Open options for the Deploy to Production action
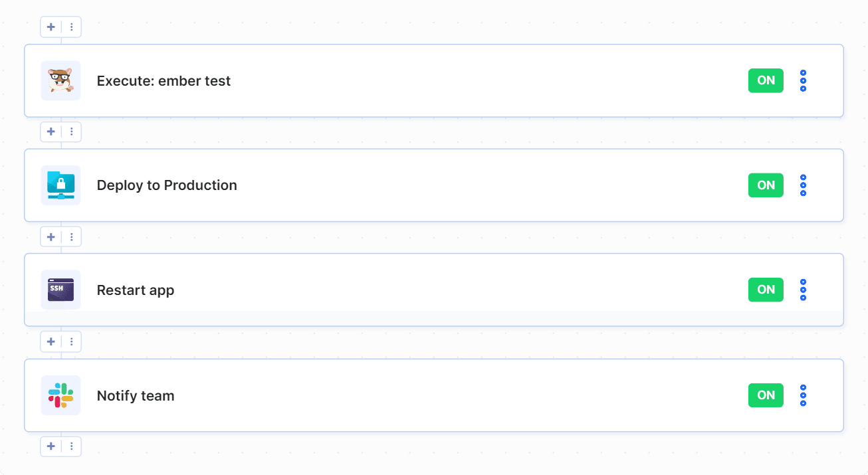Viewport: 868px width, 475px height. tap(803, 185)
